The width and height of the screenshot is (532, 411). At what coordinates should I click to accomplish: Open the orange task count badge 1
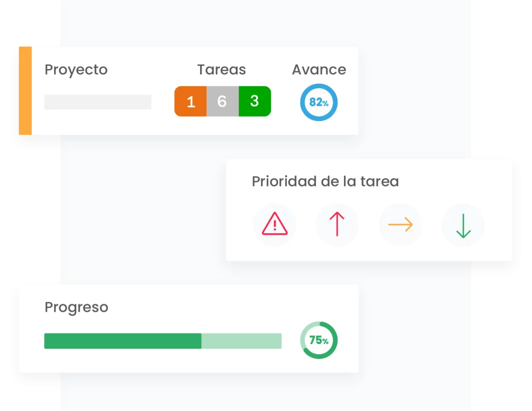point(190,101)
